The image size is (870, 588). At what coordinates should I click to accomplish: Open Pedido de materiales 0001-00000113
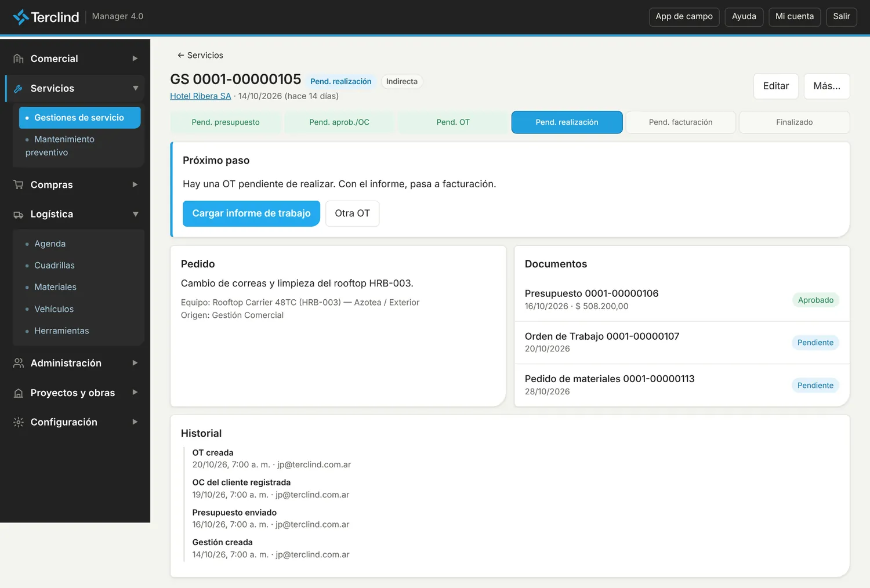click(682, 385)
